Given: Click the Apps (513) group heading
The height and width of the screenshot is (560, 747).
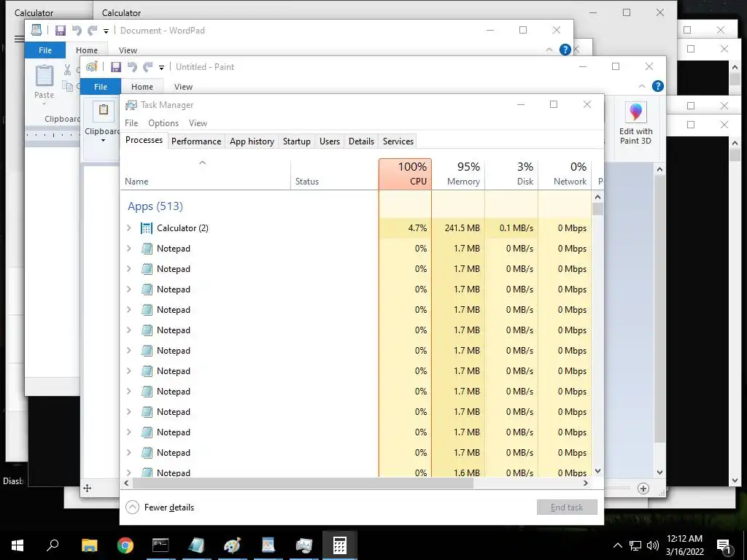Looking at the screenshot, I should [155, 206].
